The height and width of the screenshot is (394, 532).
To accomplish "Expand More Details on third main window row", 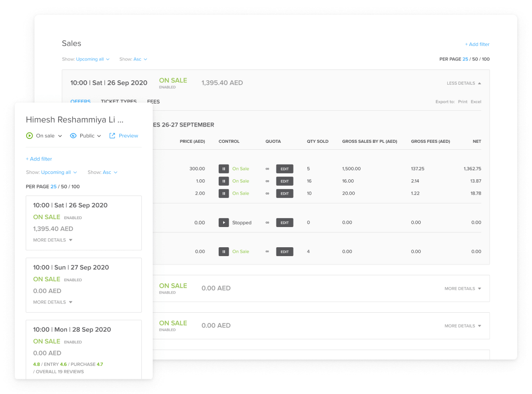I will 463,326.
